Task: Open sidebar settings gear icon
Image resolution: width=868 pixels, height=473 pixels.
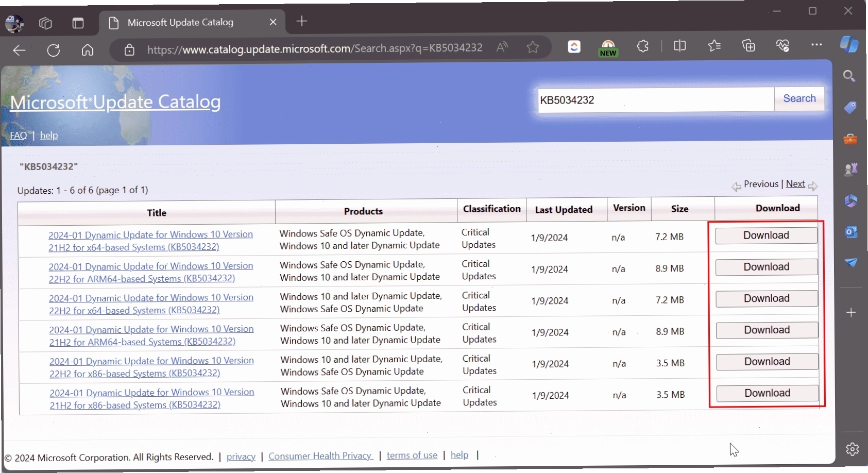Action: [x=853, y=449]
